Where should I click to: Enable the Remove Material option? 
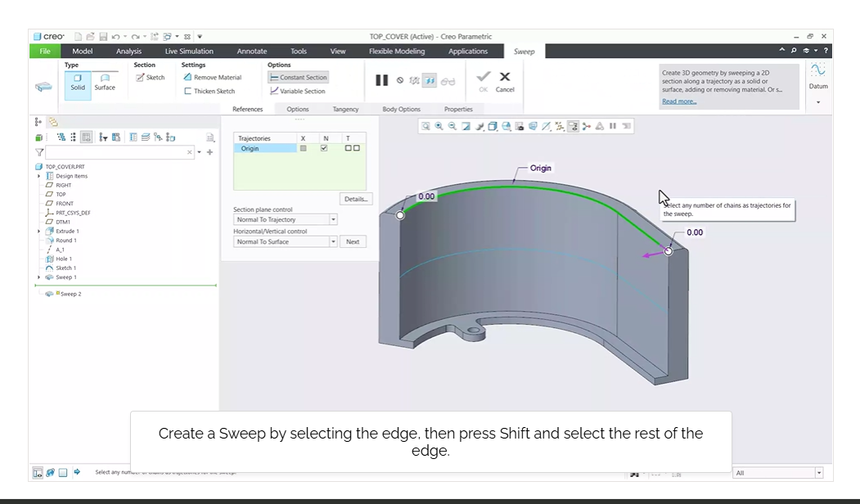[x=212, y=78]
